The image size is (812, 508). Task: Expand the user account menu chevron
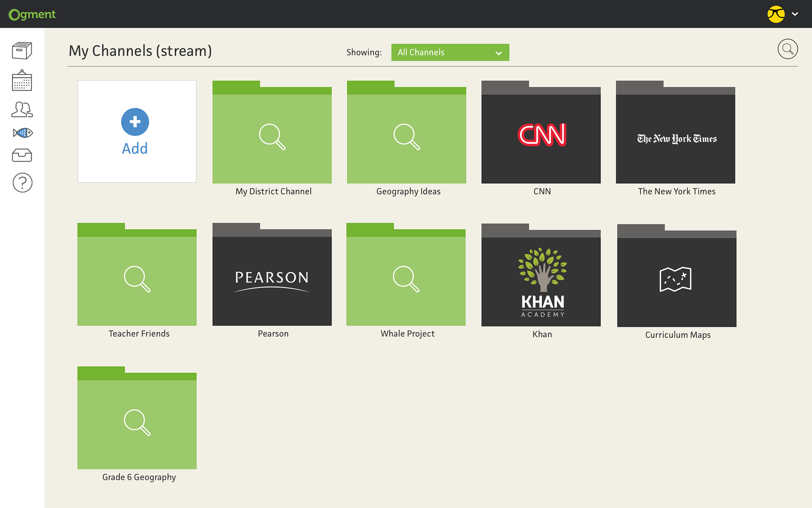795,14
